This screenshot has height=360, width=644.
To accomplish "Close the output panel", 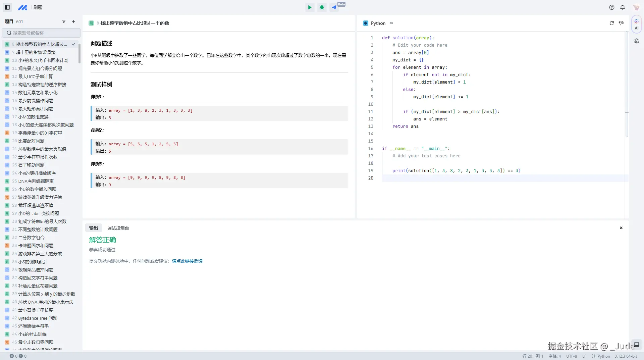I will 621,228.
